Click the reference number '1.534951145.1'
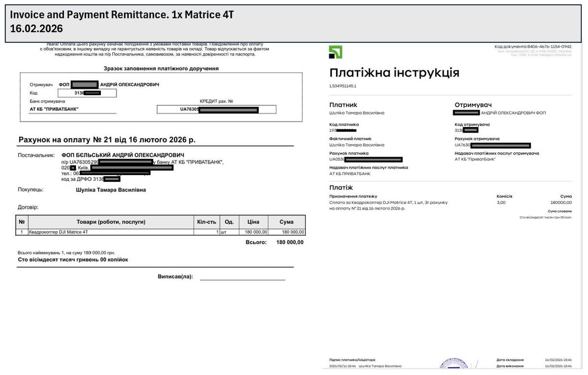 (343, 86)
